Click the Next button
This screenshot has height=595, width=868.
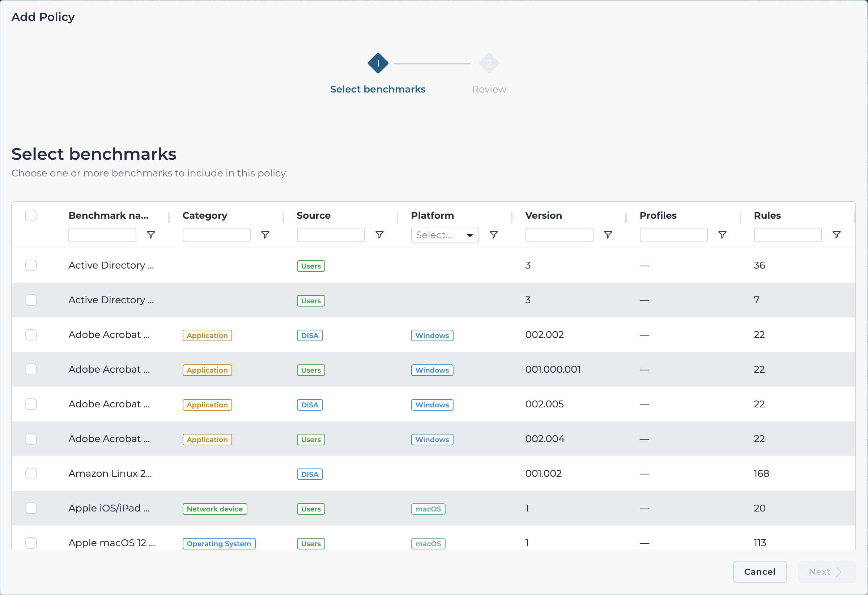coord(826,572)
